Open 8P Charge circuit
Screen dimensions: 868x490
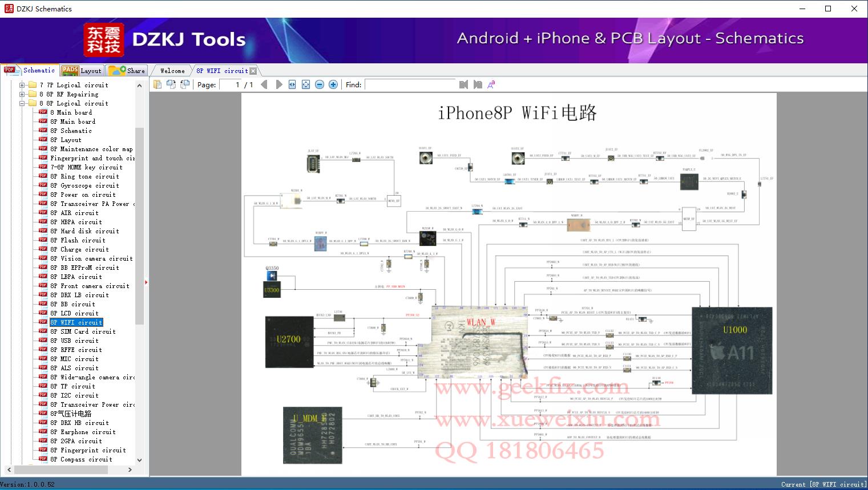pyautogui.click(x=79, y=249)
